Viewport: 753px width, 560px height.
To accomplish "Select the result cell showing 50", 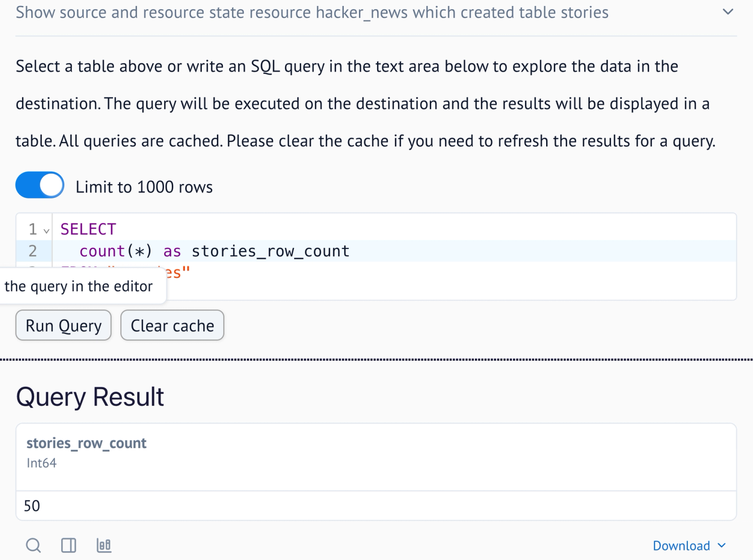I will tap(32, 506).
